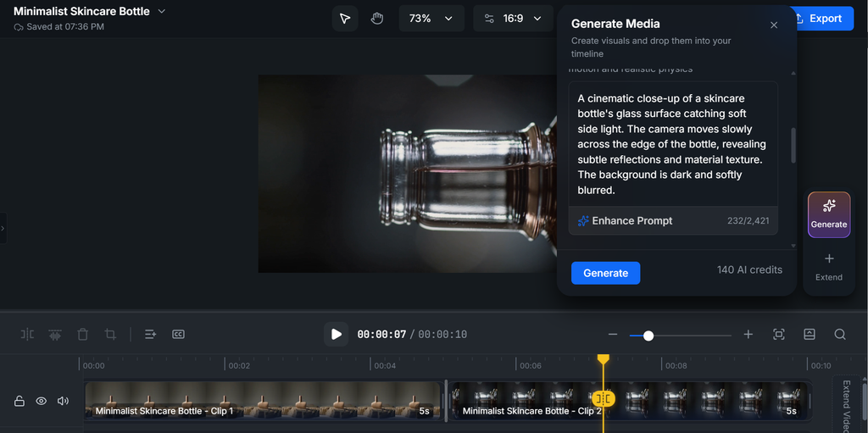The height and width of the screenshot is (433, 868).
Task: Click the video preview canvas
Action: coord(408,174)
